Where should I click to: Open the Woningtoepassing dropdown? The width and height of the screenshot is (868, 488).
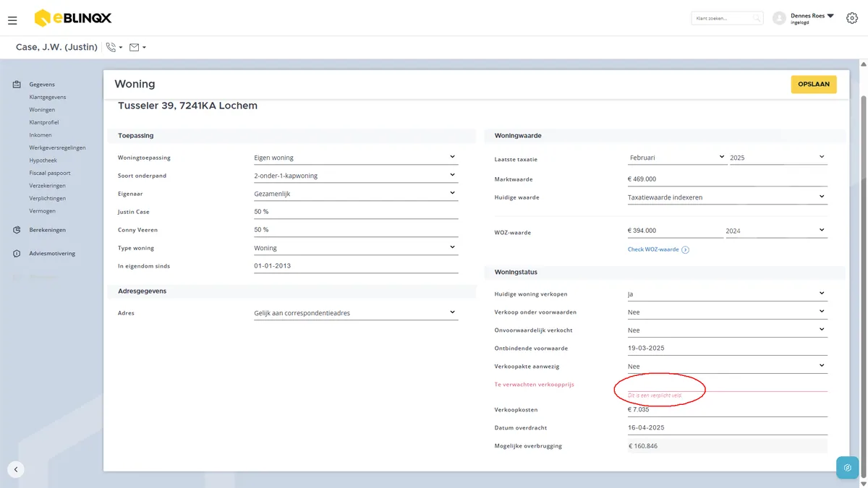pos(355,158)
